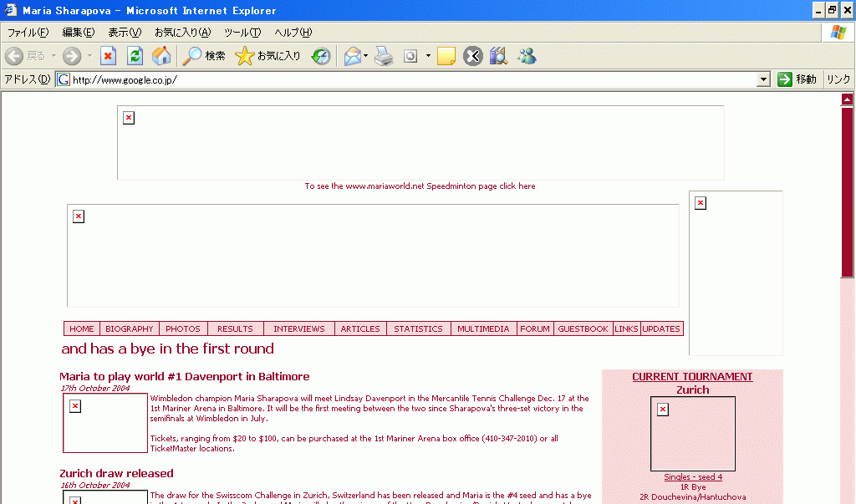Click the Singles - seed 4 link

tap(693, 476)
